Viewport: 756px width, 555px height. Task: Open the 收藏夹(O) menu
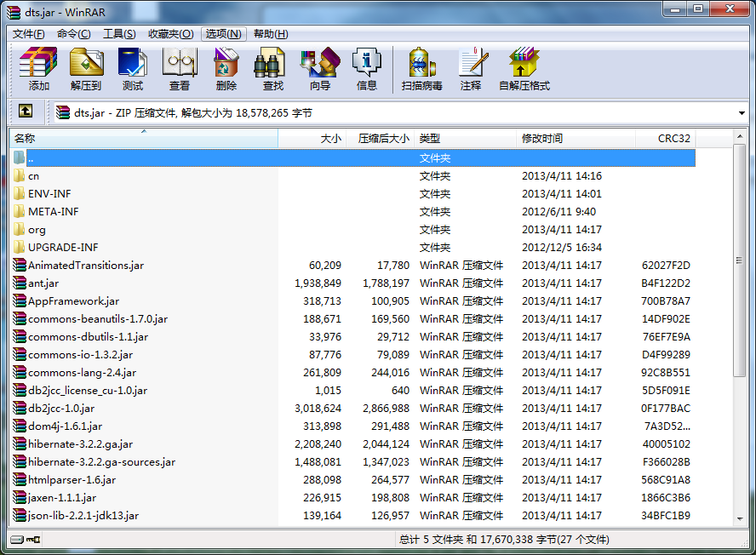pos(170,34)
